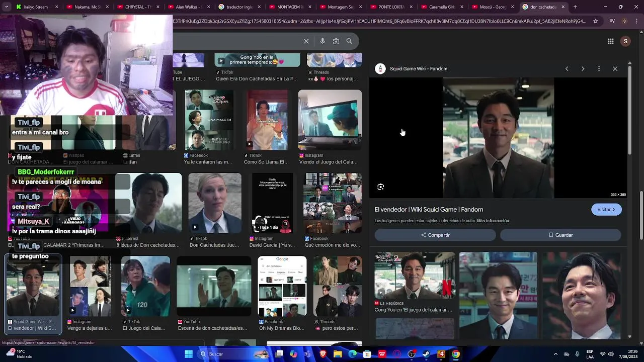644x362 pixels.
Task: Open WPS Office from the taskbar
Action: coord(382,354)
